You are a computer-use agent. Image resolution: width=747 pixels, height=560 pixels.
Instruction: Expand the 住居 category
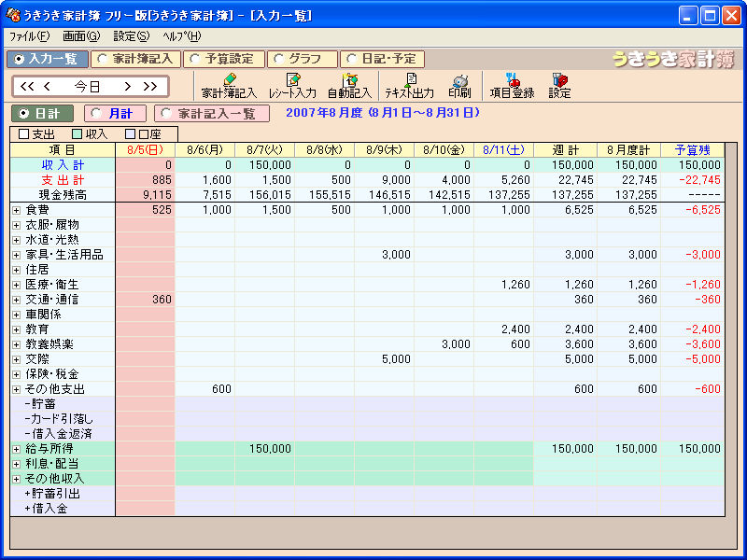click(16, 270)
